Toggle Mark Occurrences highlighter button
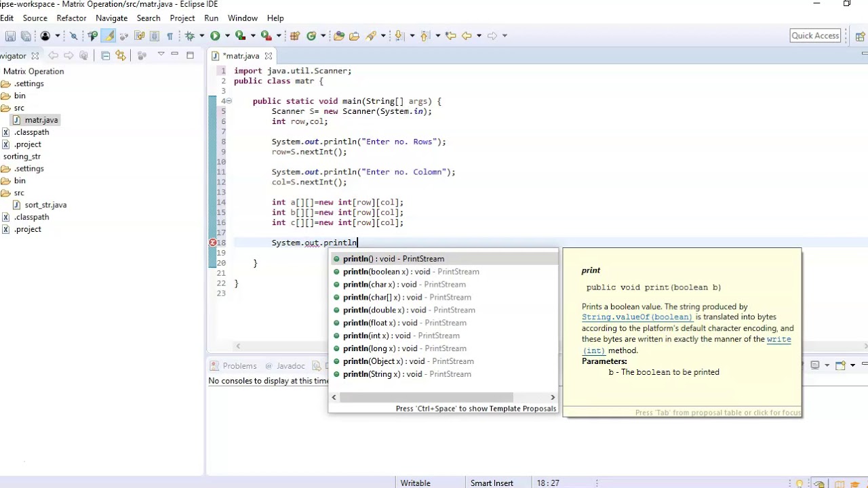This screenshot has width=868, height=488. click(x=109, y=36)
